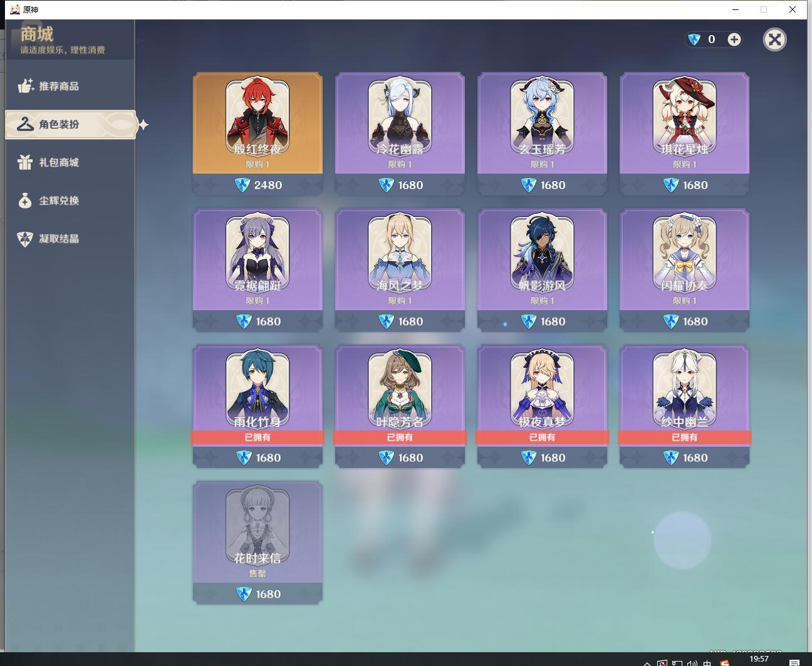Click the 1680 price under 玄玉瑶芳
The image size is (812, 666).
[543, 185]
